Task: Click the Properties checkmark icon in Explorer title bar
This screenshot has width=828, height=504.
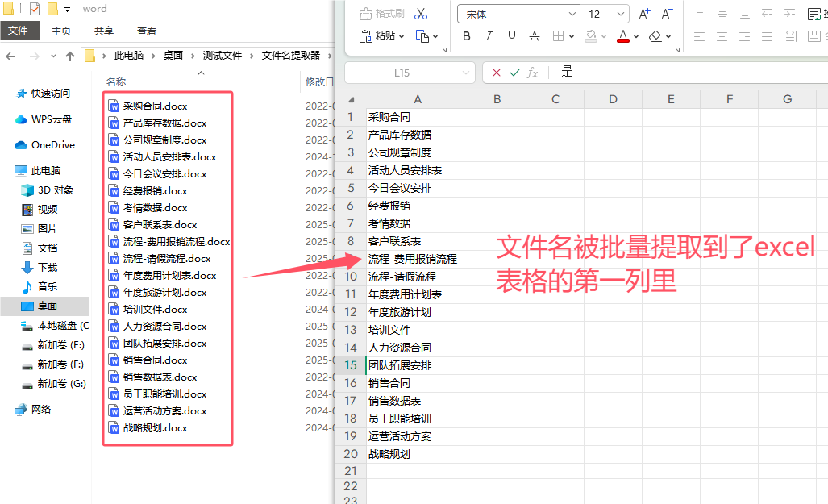Action: (35, 8)
